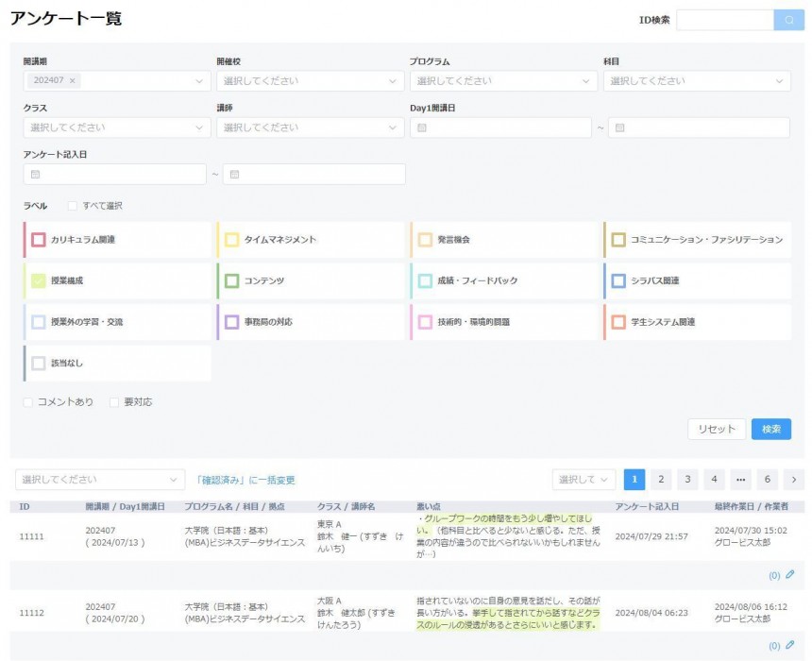Open Day1開講日 end date calendar
This screenshot has width=812, height=661.
(620, 127)
